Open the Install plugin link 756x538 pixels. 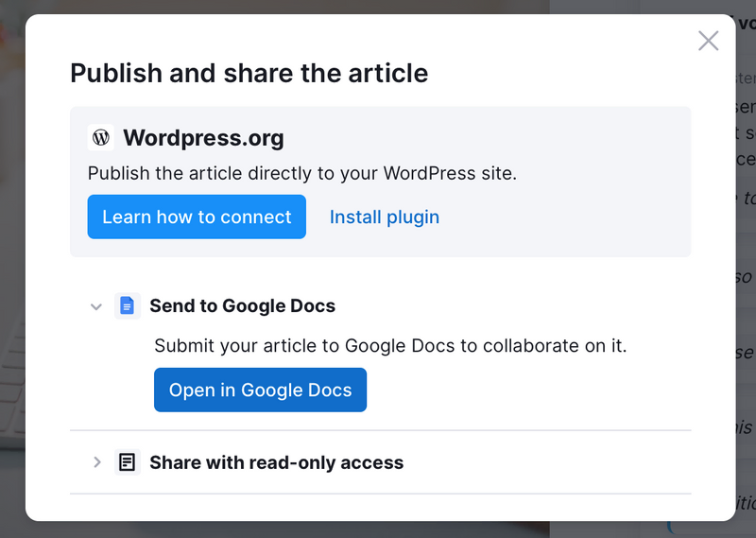coord(385,217)
